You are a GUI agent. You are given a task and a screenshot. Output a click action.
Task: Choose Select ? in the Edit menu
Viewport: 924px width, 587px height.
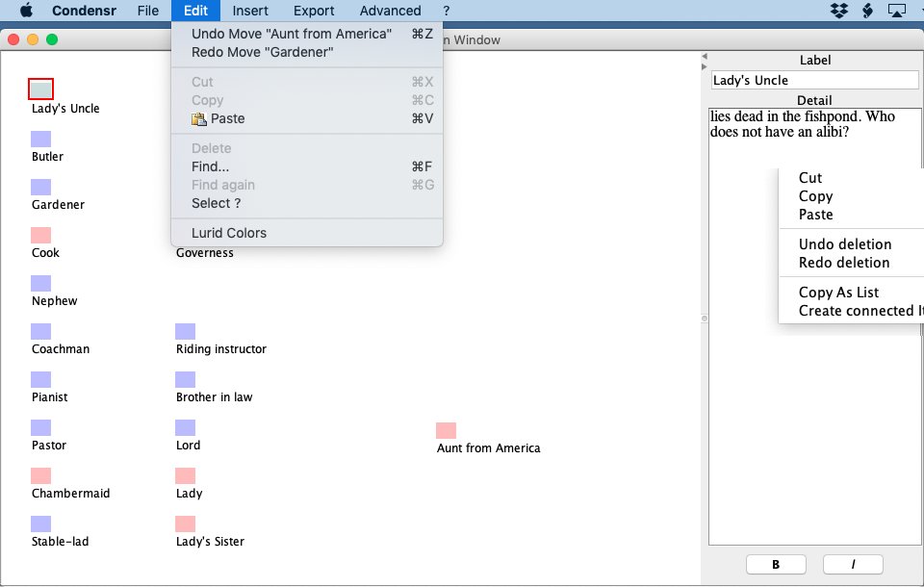point(307,203)
